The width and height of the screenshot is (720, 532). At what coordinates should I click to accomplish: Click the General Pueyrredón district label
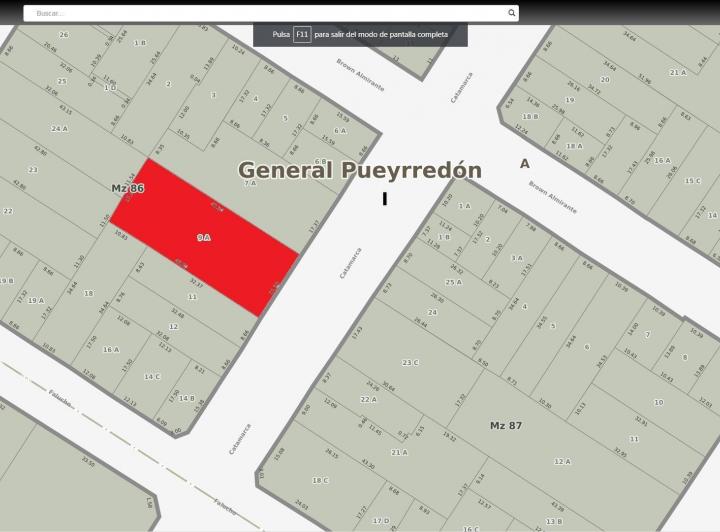pyautogui.click(x=360, y=170)
